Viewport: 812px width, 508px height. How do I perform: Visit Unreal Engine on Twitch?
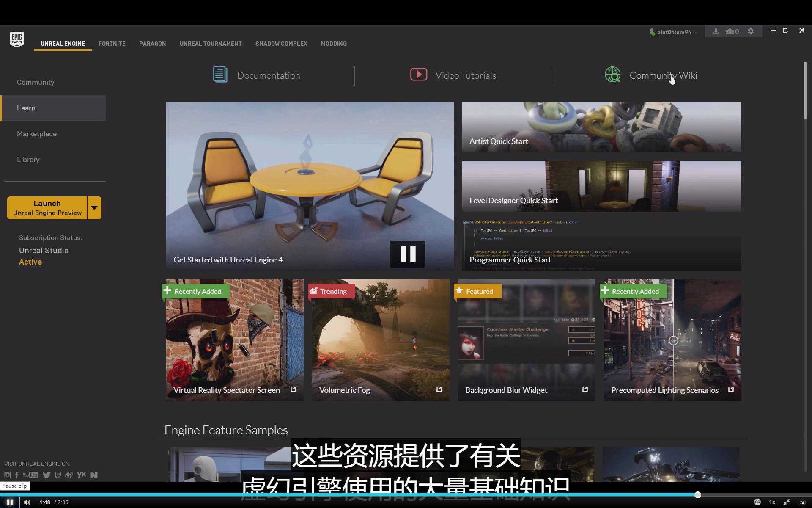58,475
